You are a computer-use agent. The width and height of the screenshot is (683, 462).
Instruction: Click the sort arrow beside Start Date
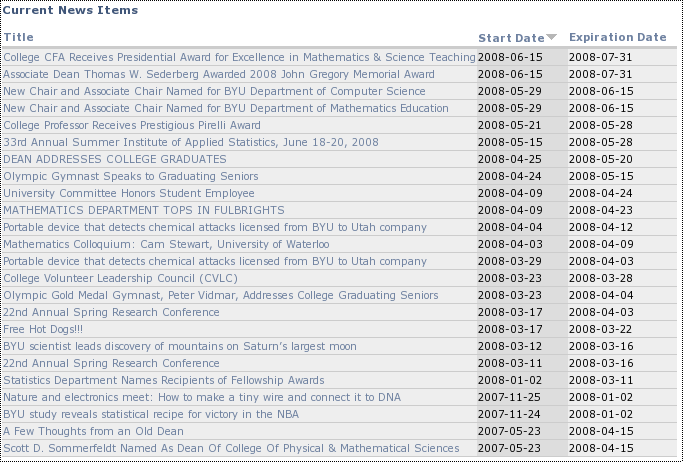tap(551, 37)
